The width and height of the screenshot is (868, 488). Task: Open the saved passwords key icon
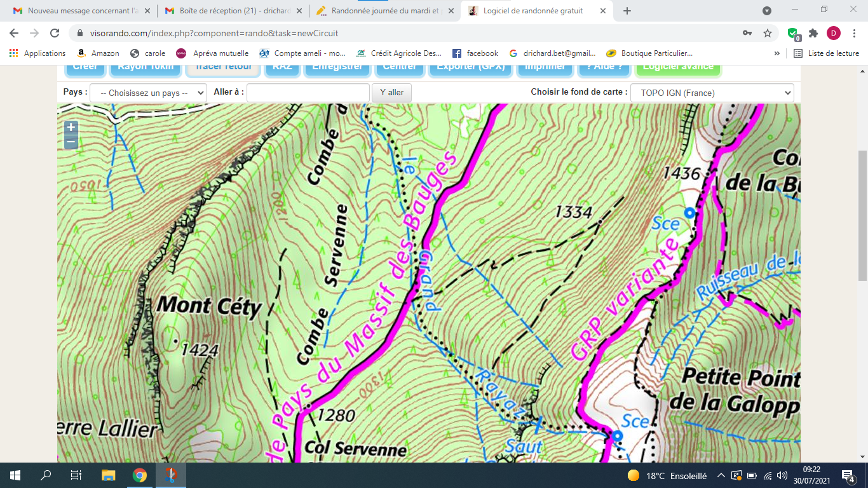(x=747, y=33)
